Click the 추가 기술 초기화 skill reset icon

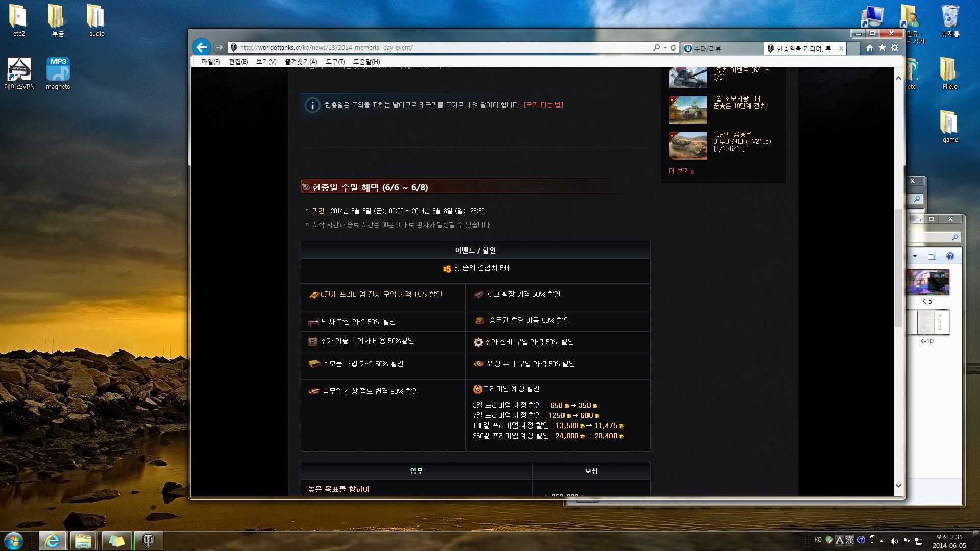[x=313, y=341]
